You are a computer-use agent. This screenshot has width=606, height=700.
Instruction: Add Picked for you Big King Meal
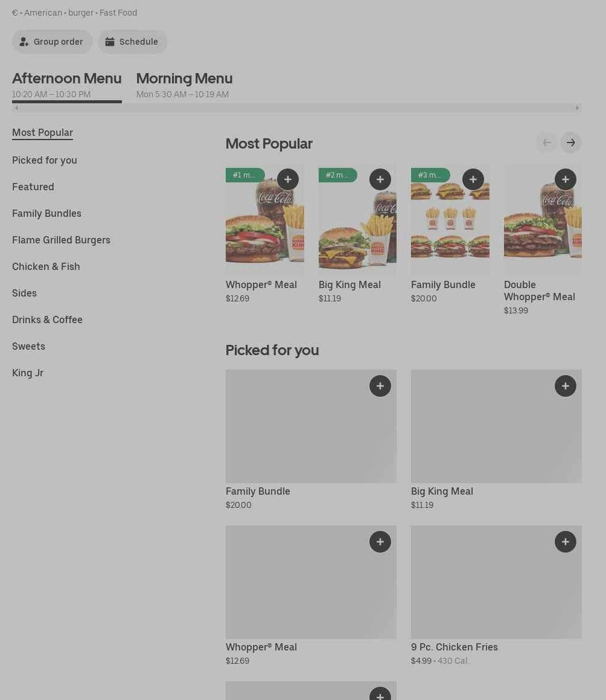click(566, 386)
